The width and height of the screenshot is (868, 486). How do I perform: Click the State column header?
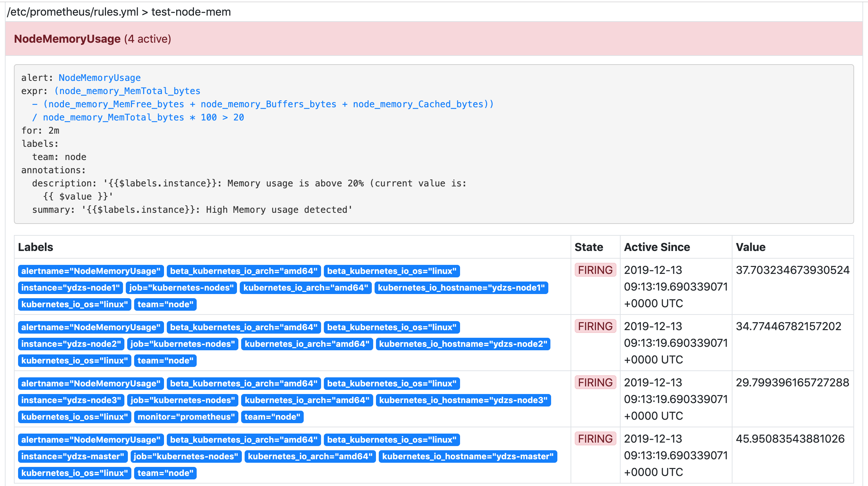588,247
